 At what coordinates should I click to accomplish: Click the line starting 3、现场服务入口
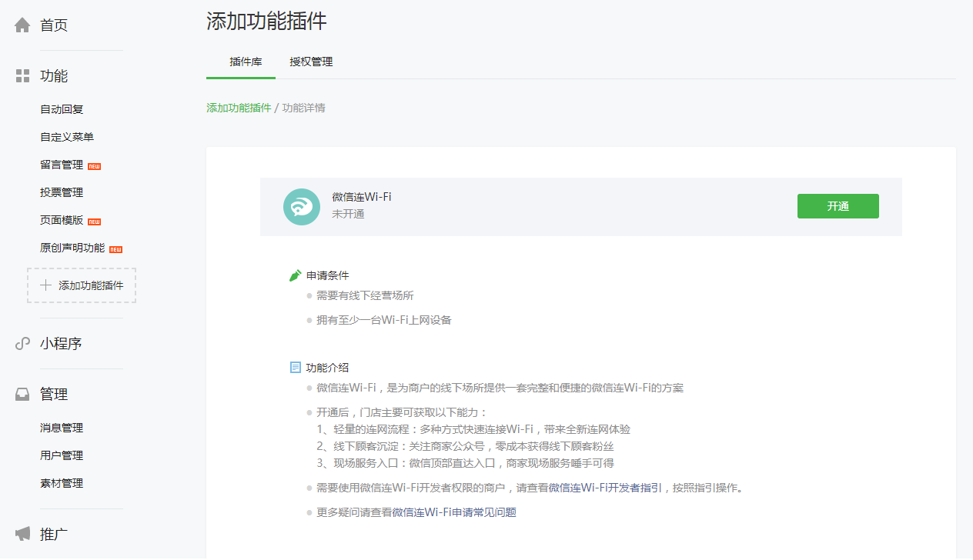coord(465,463)
